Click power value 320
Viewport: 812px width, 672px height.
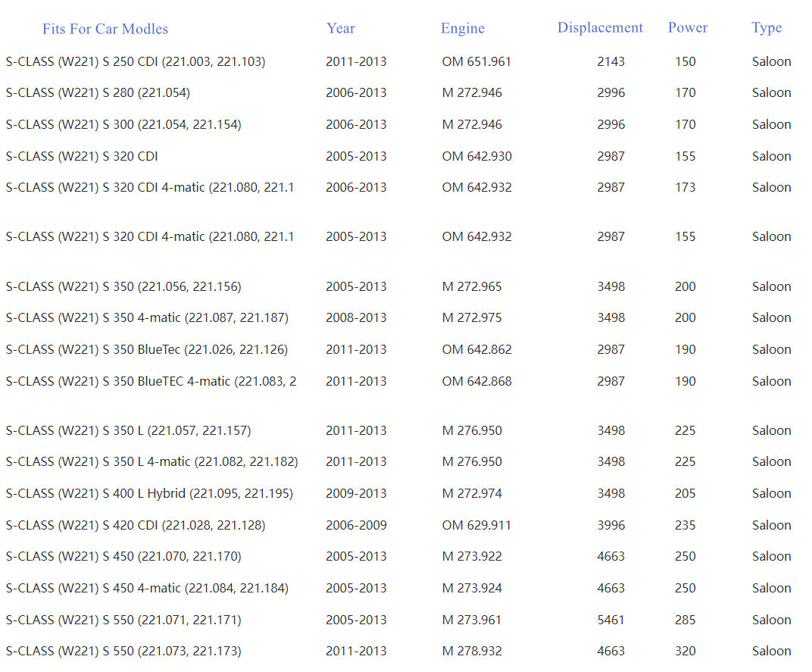(685, 651)
